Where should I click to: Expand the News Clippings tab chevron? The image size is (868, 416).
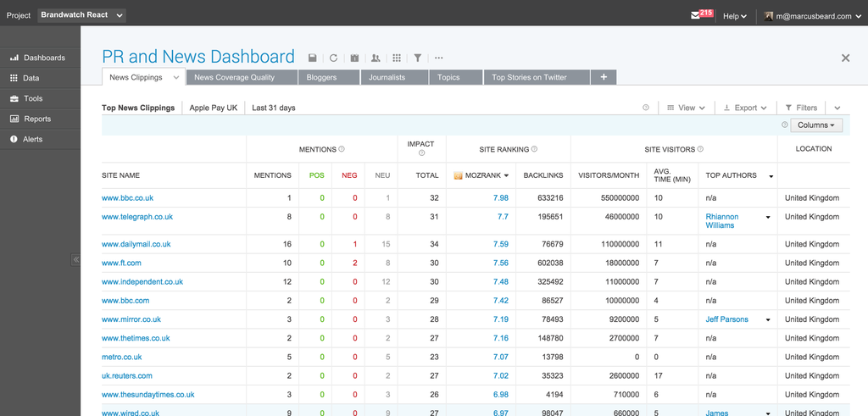(x=176, y=77)
